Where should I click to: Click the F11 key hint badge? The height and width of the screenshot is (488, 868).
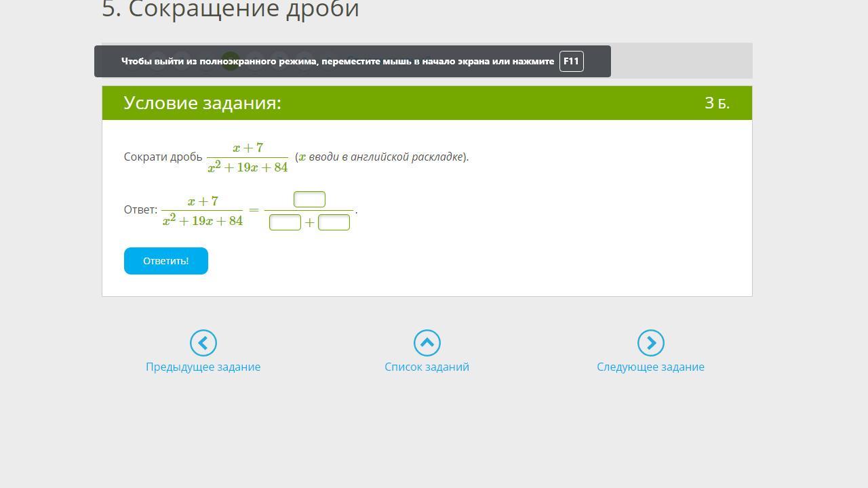pos(572,61)
